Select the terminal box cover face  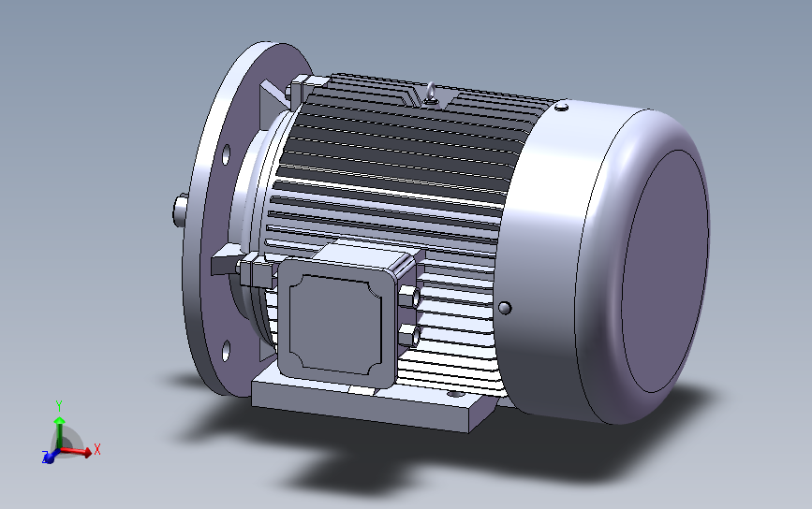coord(335,324)
